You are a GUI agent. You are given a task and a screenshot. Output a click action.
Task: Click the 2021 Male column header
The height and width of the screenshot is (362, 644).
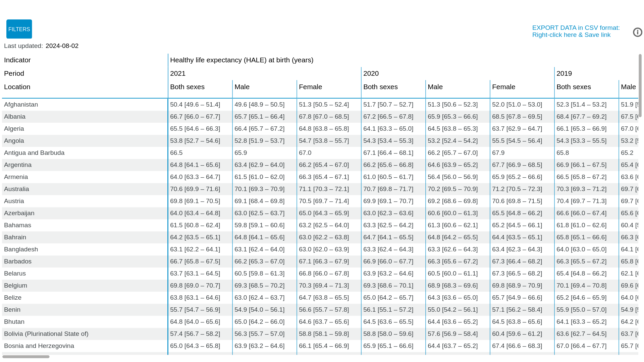pos(242,87)
